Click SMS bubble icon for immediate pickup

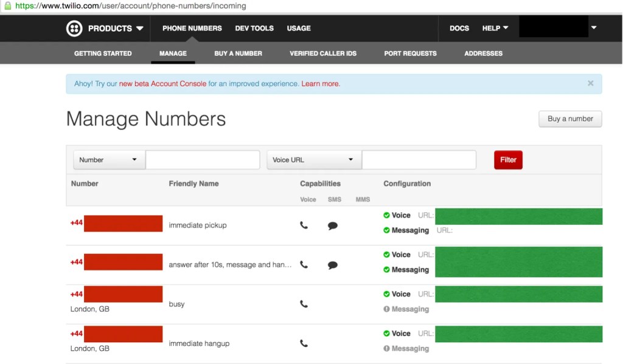click(x=333, y=226)
